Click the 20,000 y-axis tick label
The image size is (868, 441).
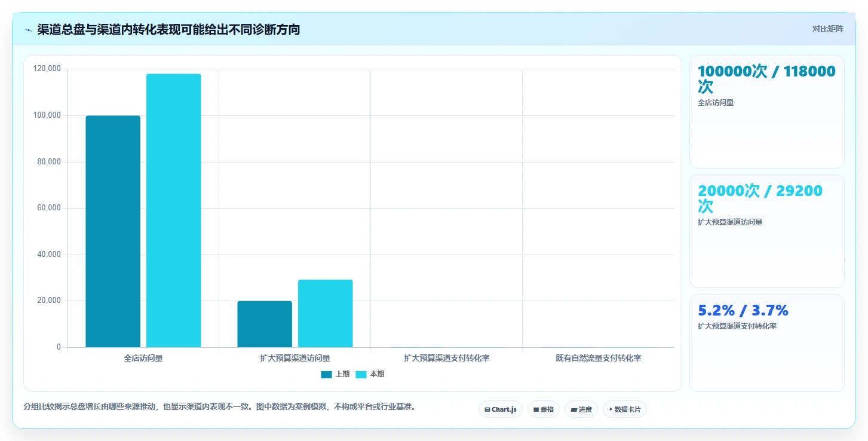click(x=50, y=301)
